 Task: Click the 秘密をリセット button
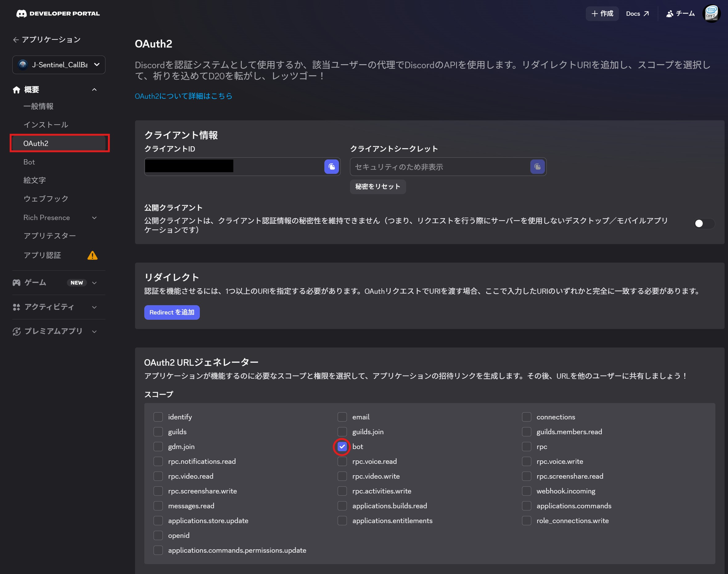(378, 186)
